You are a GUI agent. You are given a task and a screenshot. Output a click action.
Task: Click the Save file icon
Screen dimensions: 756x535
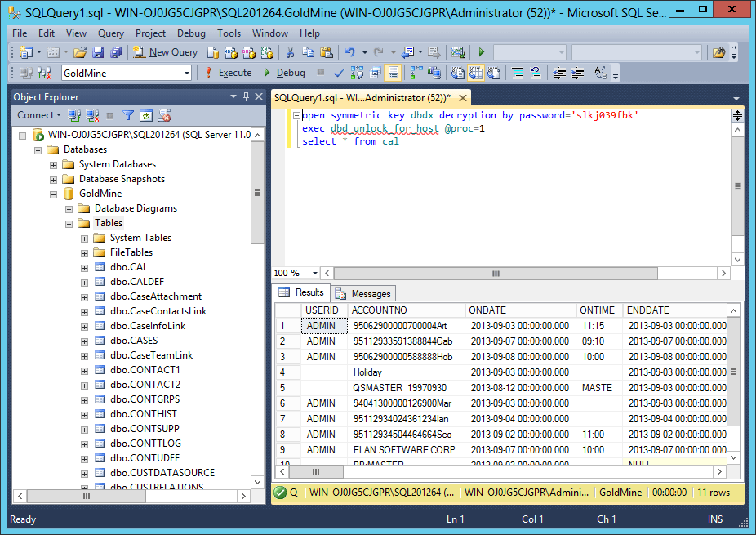(98, 52)
